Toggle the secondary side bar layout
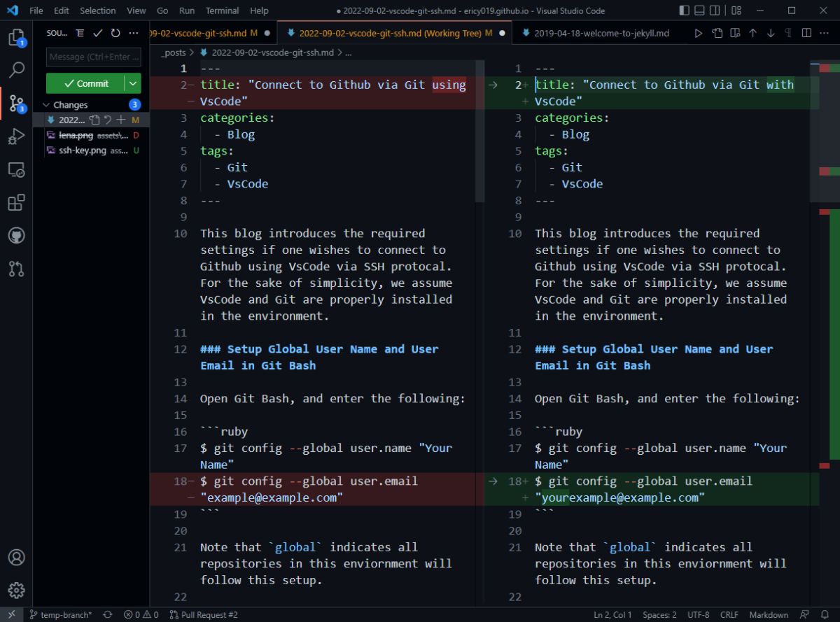 [715, 10]
